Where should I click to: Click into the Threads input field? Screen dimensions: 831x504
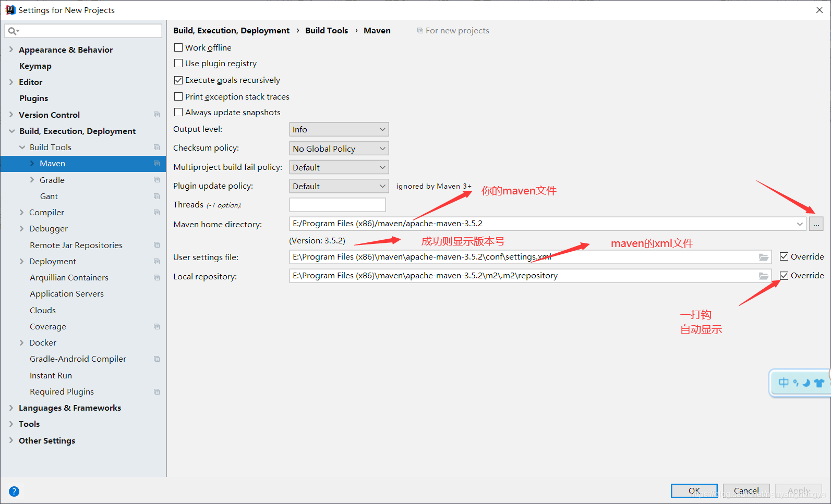[338, 205]
